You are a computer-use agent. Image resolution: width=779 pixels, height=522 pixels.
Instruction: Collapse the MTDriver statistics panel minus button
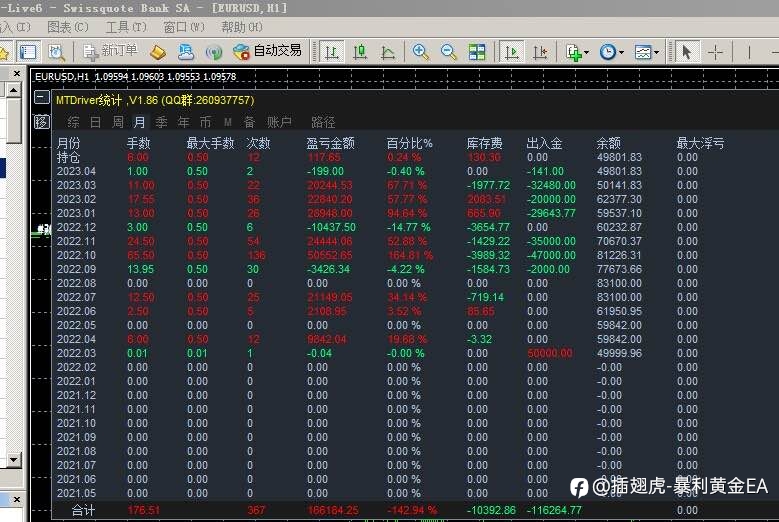coord(42,97)
